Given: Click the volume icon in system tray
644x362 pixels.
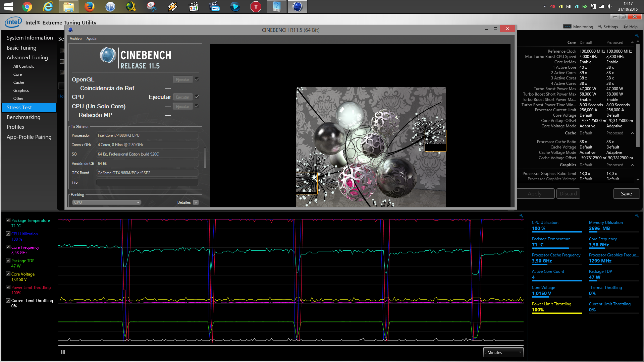Looking at the screenshot, I should point(609,6).
